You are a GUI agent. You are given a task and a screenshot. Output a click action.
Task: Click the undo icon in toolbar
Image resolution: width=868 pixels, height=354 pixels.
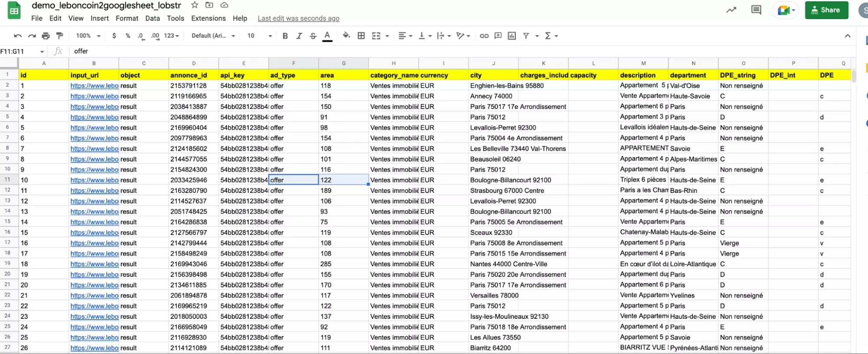pos(18,36)
